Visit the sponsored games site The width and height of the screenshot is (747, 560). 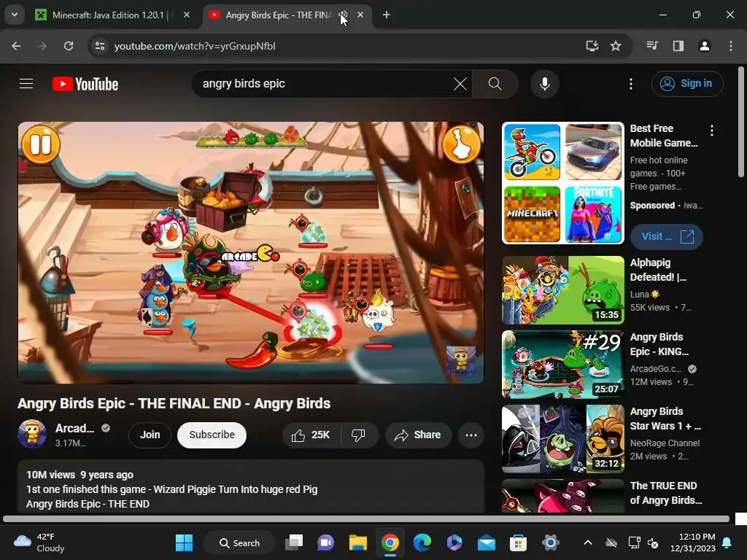click(x=667, y=237)
